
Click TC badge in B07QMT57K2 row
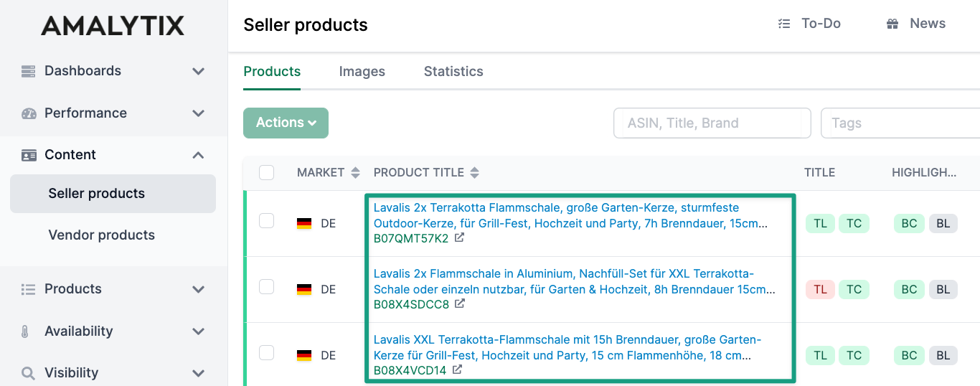coord(854,224)
